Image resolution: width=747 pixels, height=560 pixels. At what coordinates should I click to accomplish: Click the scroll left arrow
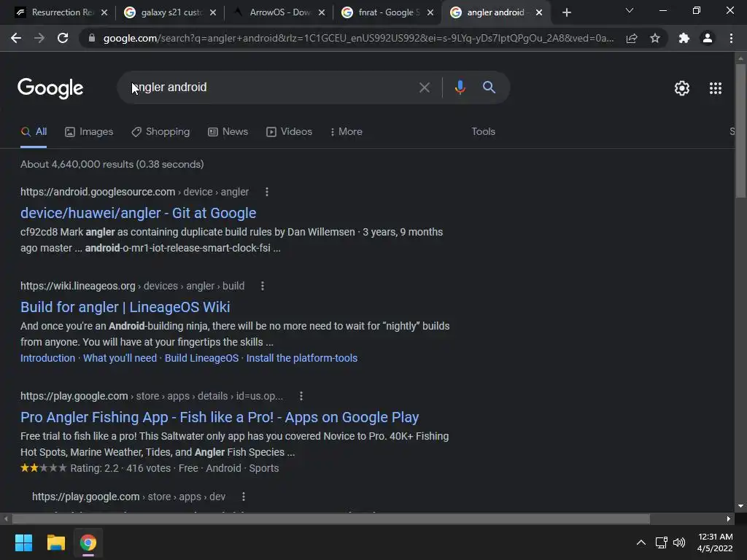(6, 518)
